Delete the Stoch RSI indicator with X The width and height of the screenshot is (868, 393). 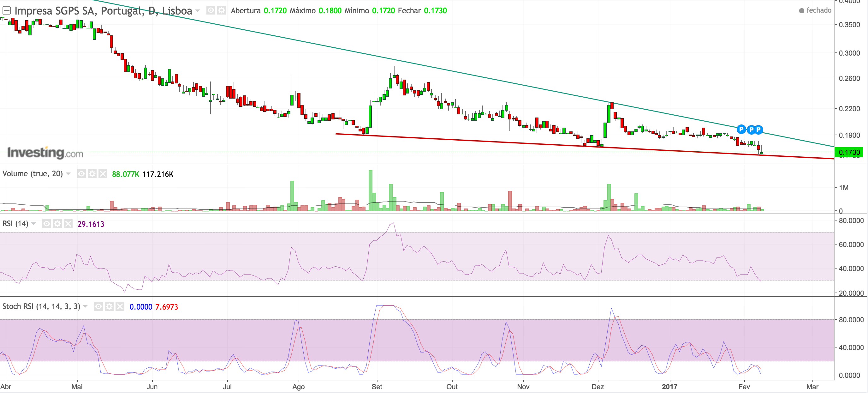coord(120,306)
